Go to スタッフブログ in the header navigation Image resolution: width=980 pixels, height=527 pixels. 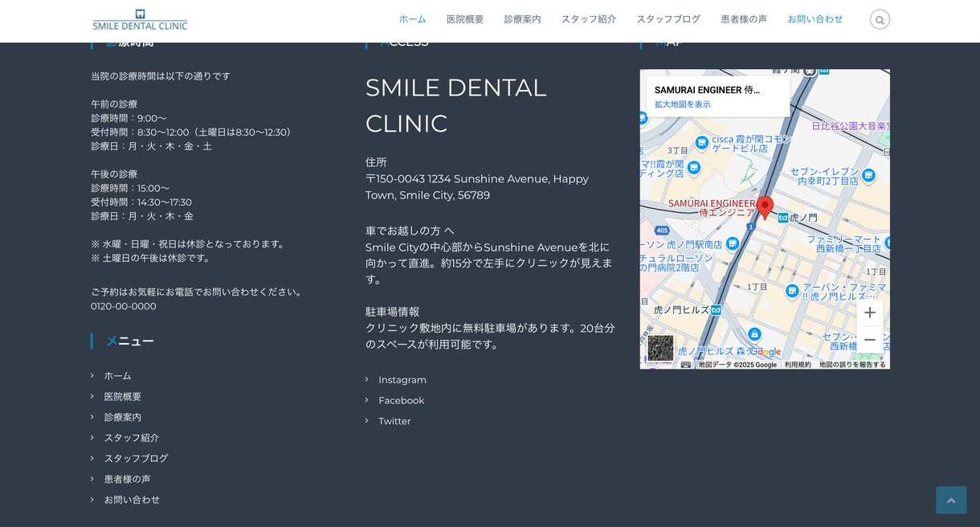(x=668, y=19)
